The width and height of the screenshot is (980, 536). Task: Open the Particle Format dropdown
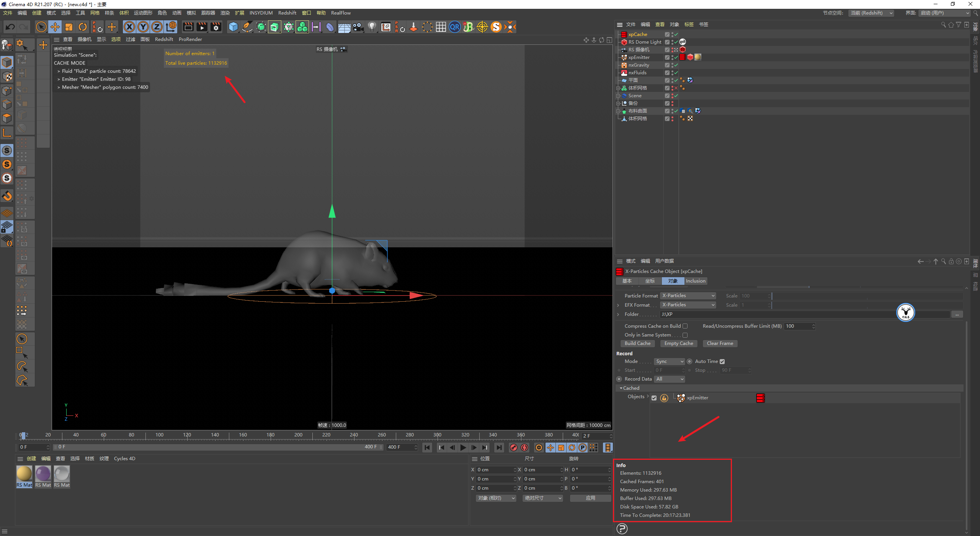click(688, 296)
